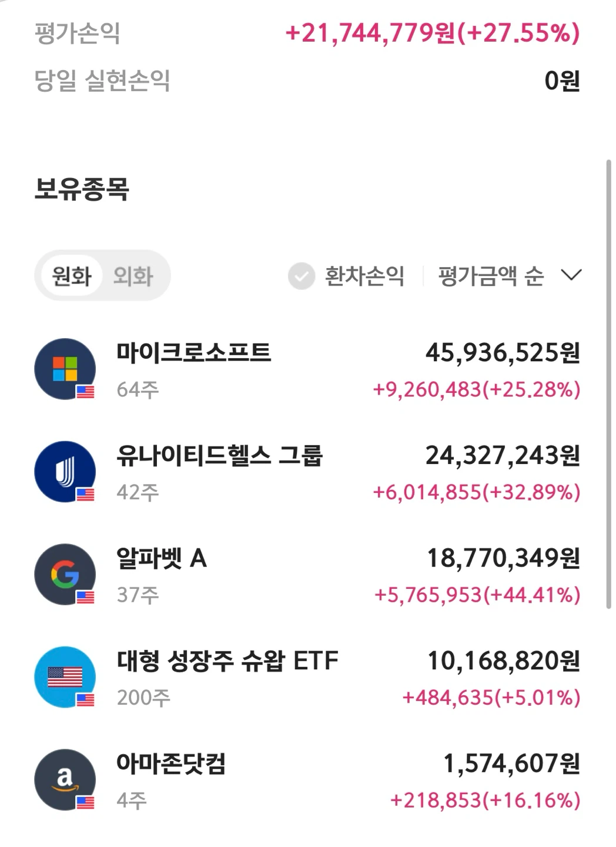Click the sort order chevron arrow
The image size is (616, 847).
pos(571,275)
